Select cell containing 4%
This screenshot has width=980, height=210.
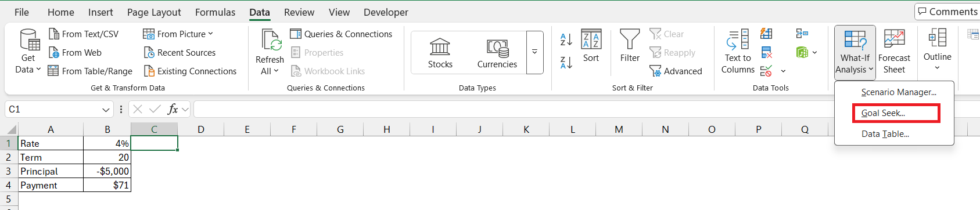107,143
